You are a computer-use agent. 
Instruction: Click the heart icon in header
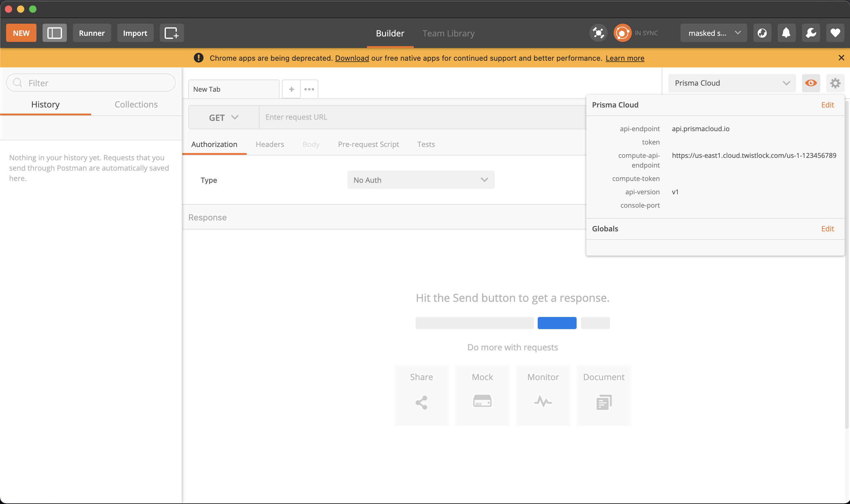[x=835, y=33]
